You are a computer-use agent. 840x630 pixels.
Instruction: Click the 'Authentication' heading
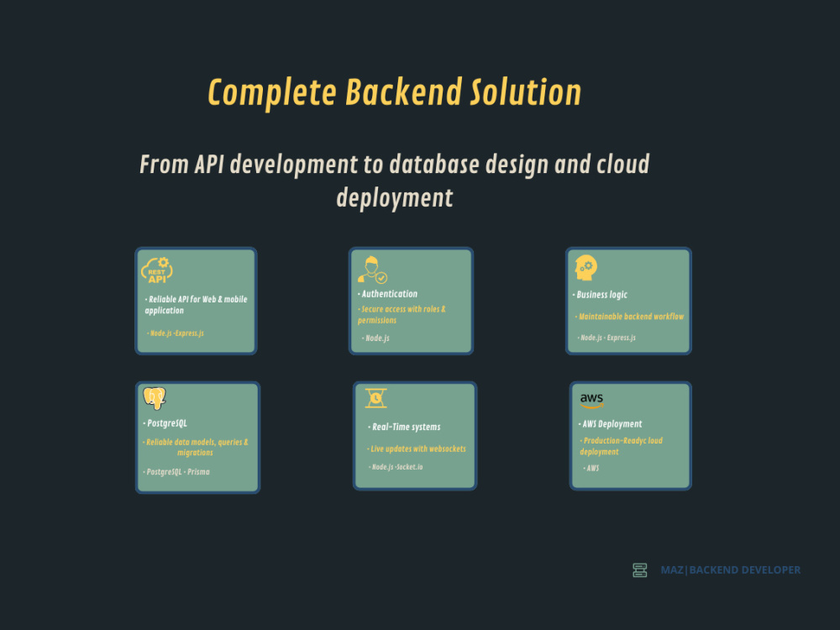pos(387,294)
